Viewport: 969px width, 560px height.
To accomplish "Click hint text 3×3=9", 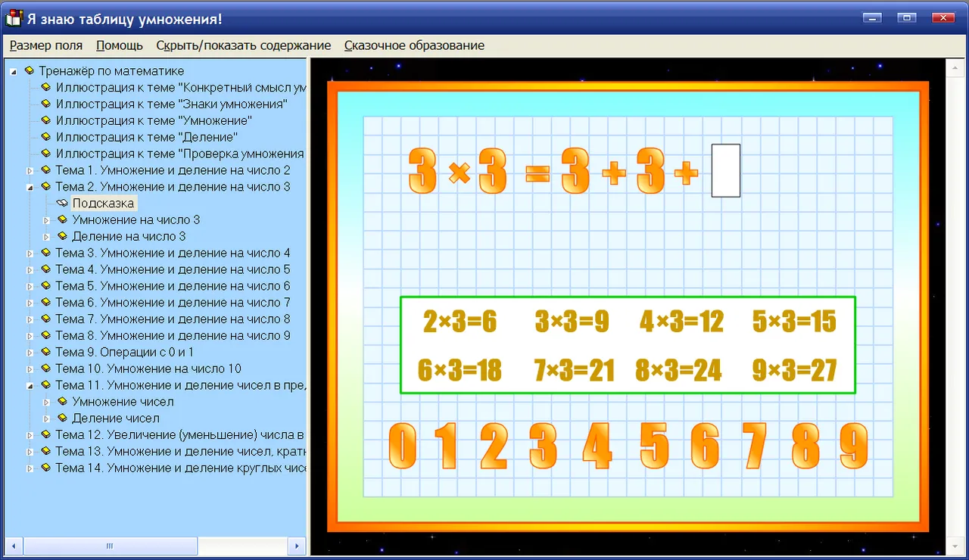I will click(x=572, y=322).
